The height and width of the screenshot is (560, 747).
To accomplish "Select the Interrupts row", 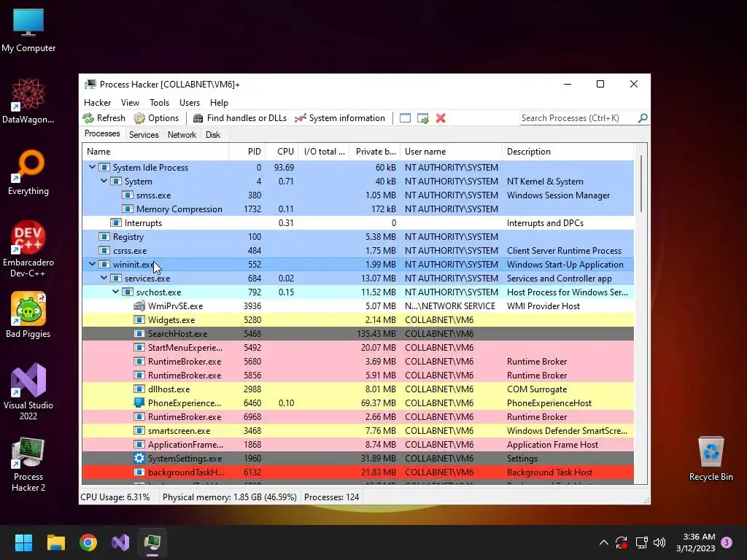I will (x=357, y=223).
